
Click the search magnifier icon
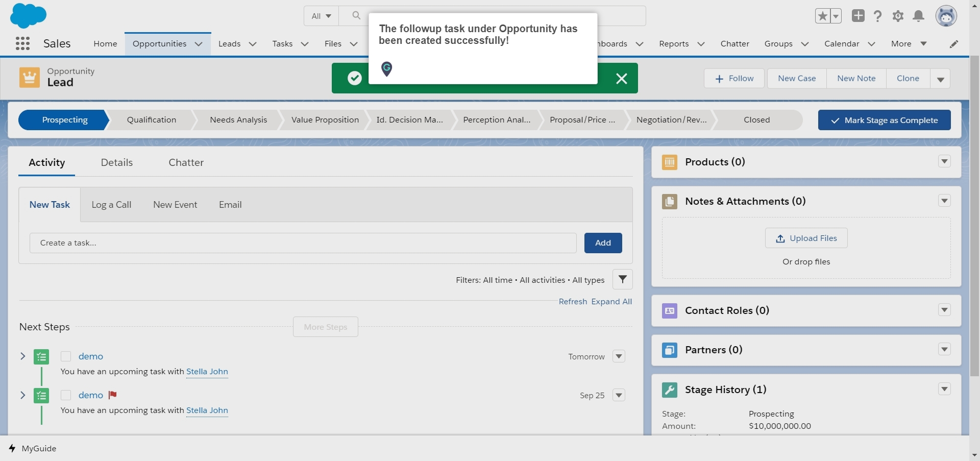coord(356,16)
